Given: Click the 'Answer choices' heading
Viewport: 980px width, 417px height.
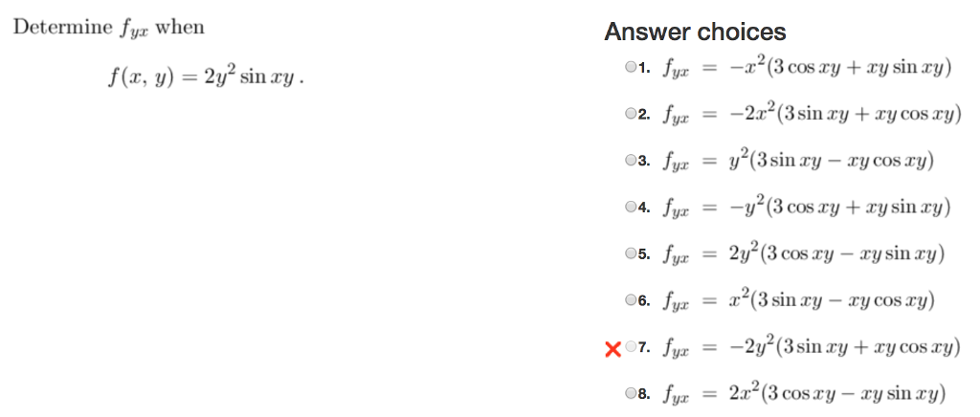Looking at the screenshot, I should point(695,32).
